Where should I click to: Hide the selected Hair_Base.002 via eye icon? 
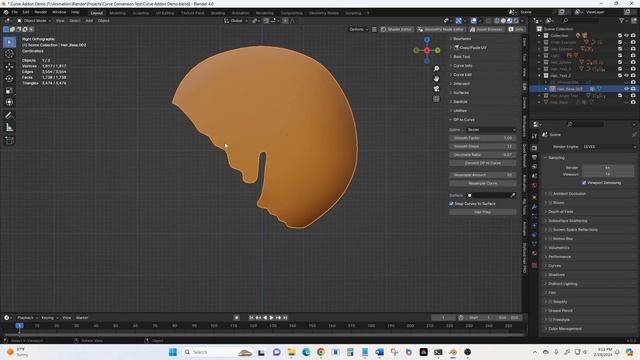pyautogui.click(x=626, y=89)
